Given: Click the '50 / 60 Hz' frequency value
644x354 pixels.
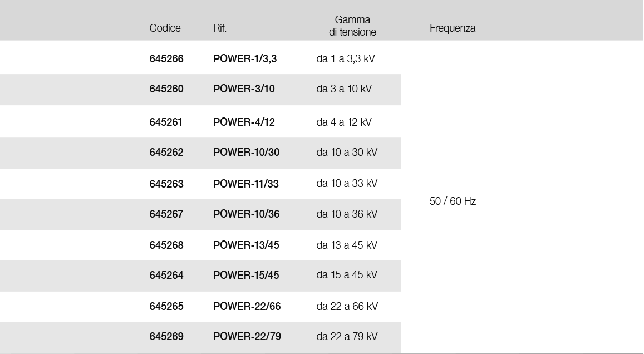Looking at the screenshot, I should 453,201.
